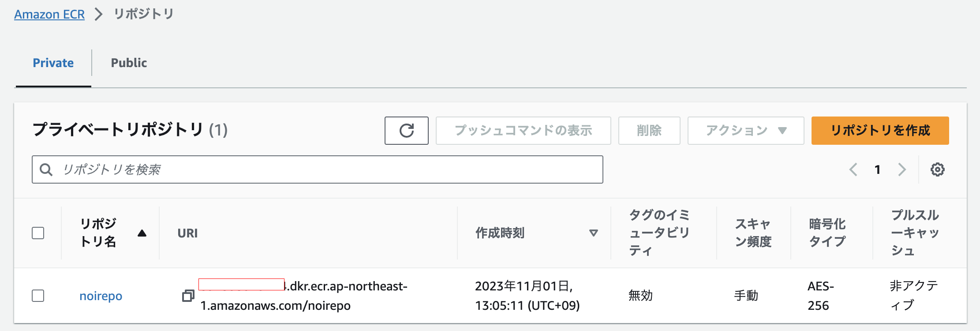The image size is (980, 331).
Task: Switch to the Public tab
Action: pyautogui.click(x=129, y=63)
